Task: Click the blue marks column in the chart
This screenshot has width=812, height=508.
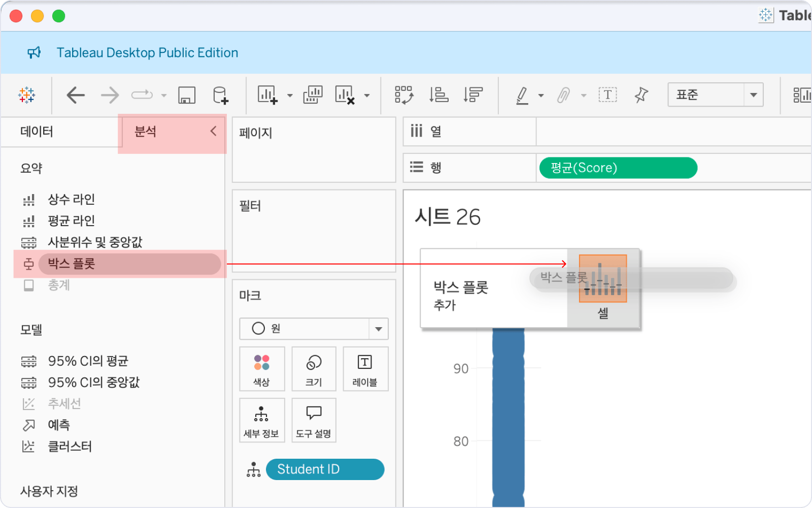Action: point(508,417)
